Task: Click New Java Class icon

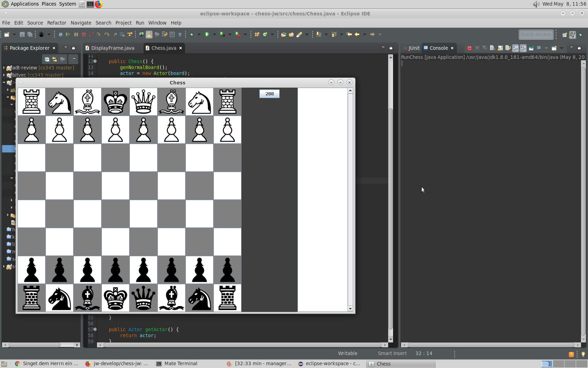Action: pyautogui.click(x=265, y=34)
